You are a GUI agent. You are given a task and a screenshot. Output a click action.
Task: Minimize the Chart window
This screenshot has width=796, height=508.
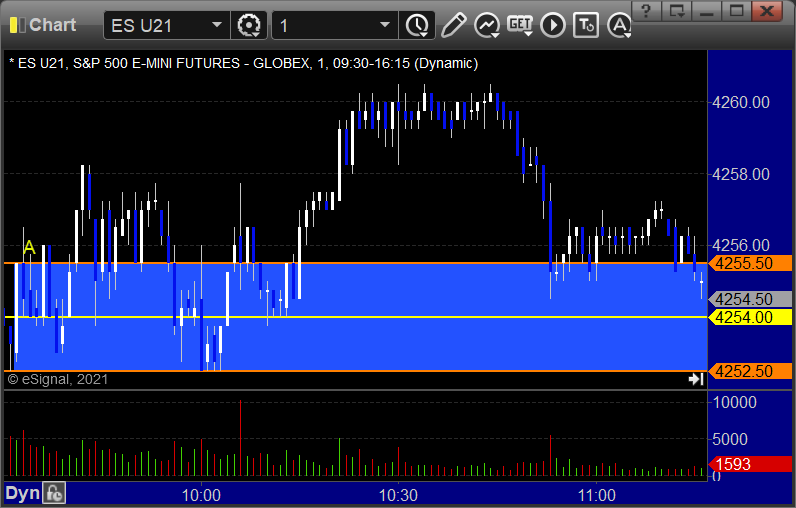click(707, 11)
